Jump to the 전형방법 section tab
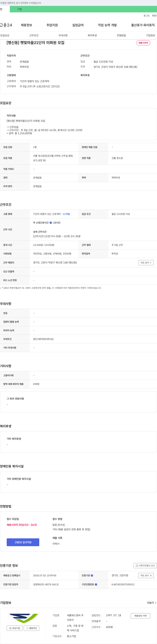 pyautogui.click(x=121, y=36)
